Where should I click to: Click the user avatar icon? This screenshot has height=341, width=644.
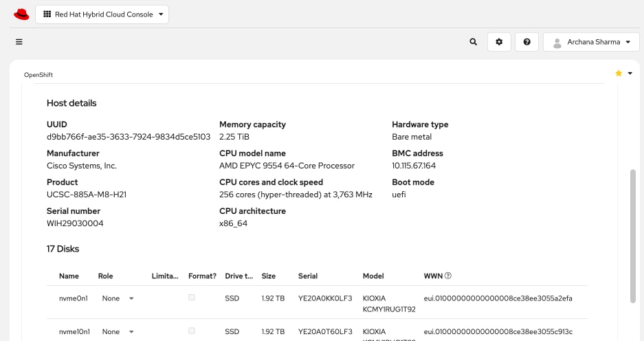pos(557,43)
